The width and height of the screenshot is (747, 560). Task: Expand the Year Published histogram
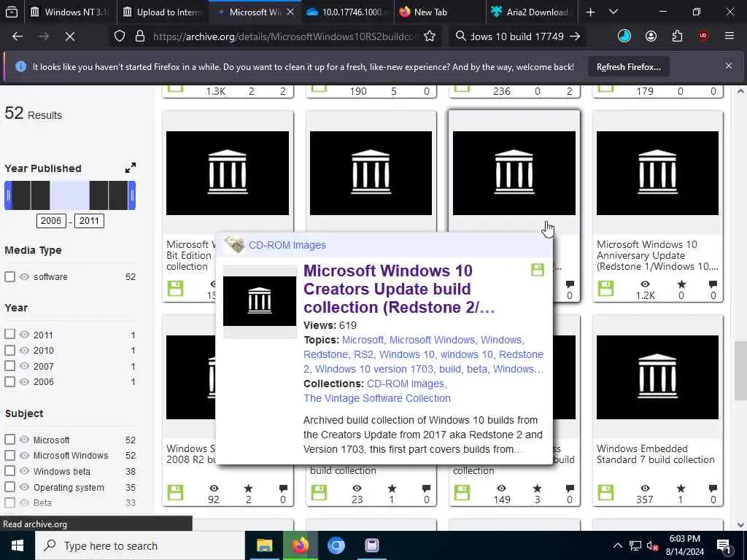[x=130, y=168]
